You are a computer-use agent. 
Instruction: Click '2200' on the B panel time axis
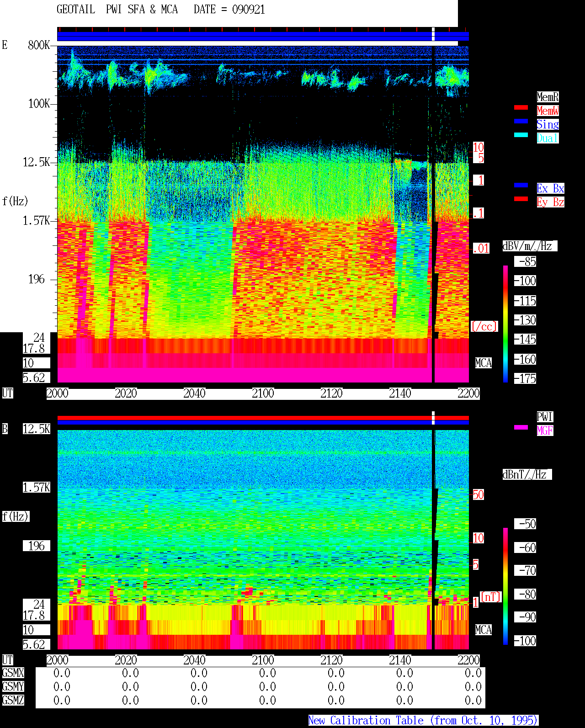(x=468, y=660)
